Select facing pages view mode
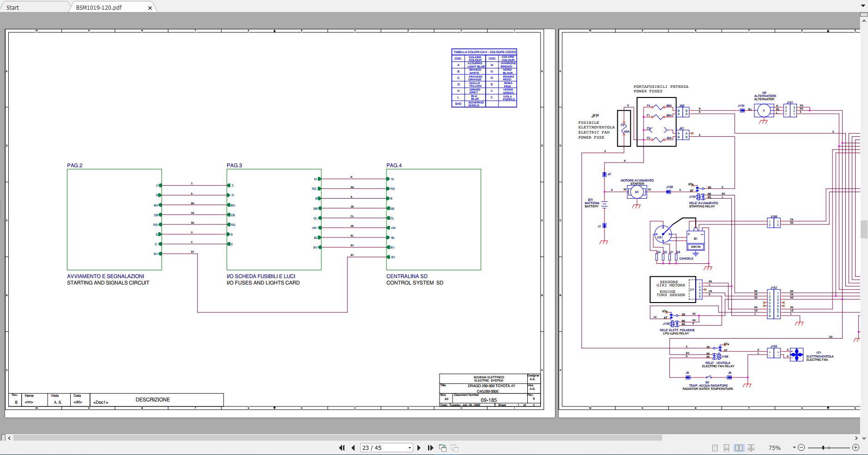 [739, 448]
